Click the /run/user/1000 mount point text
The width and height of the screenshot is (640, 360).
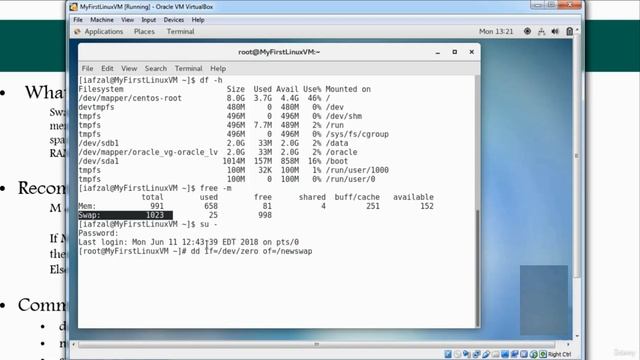pos(357,170)
